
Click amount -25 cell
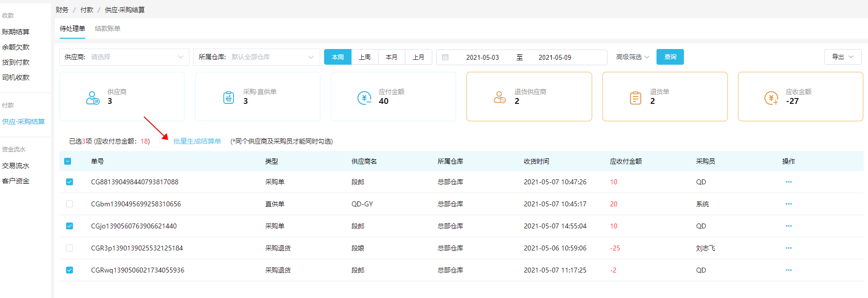615,248
